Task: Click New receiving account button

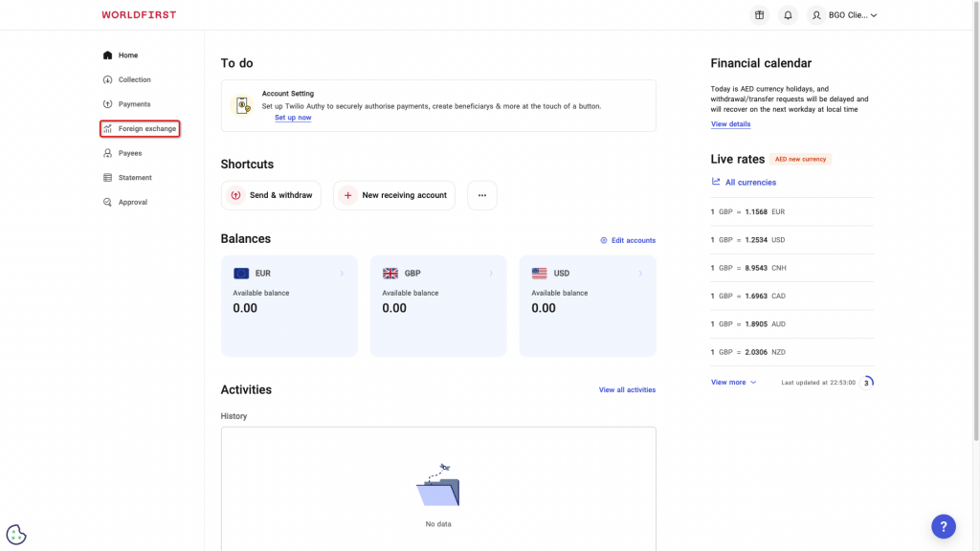Action: 394,195
